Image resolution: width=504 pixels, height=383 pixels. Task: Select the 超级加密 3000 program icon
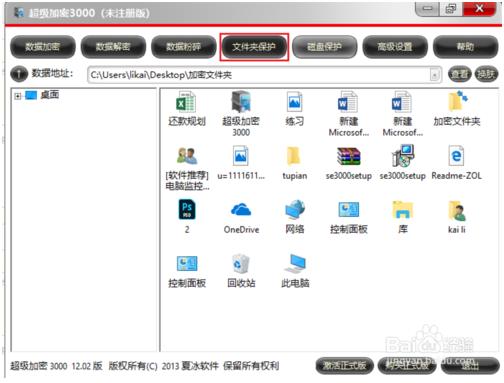(241, 102)
